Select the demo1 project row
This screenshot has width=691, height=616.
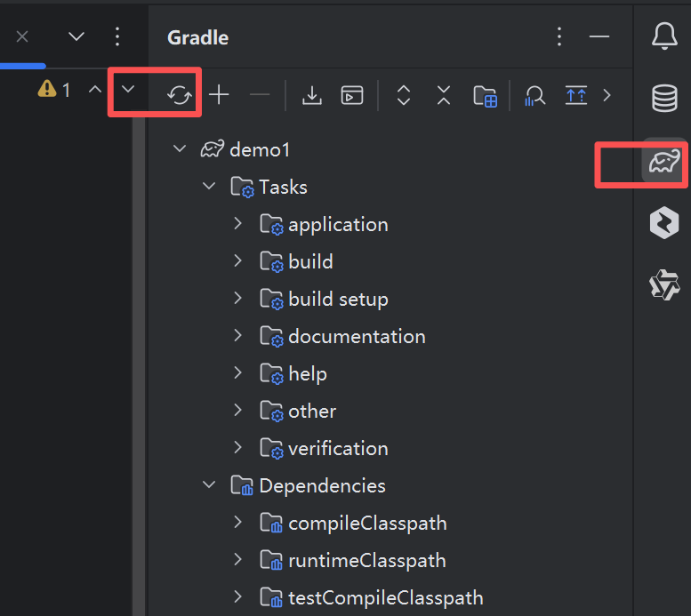390,149
